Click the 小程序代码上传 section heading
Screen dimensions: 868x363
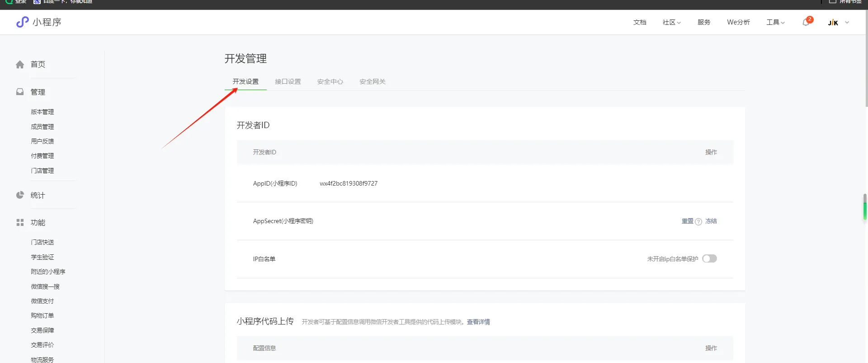265,321
